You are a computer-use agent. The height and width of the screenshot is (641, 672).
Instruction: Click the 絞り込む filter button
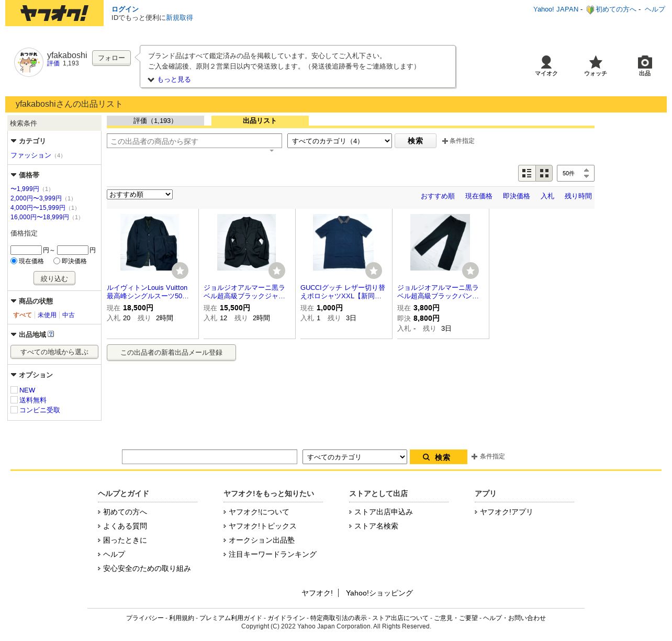click(x=54, y=278)
